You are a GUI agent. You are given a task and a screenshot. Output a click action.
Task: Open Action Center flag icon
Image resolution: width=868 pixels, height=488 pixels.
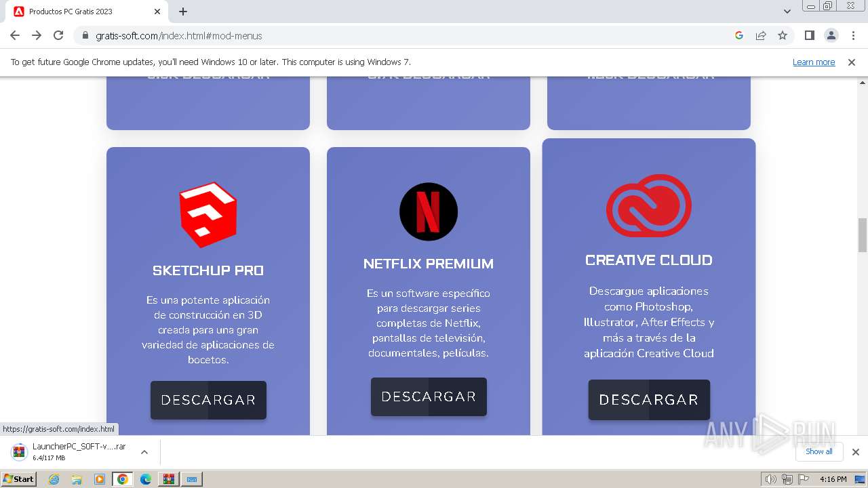click(803, 479)
